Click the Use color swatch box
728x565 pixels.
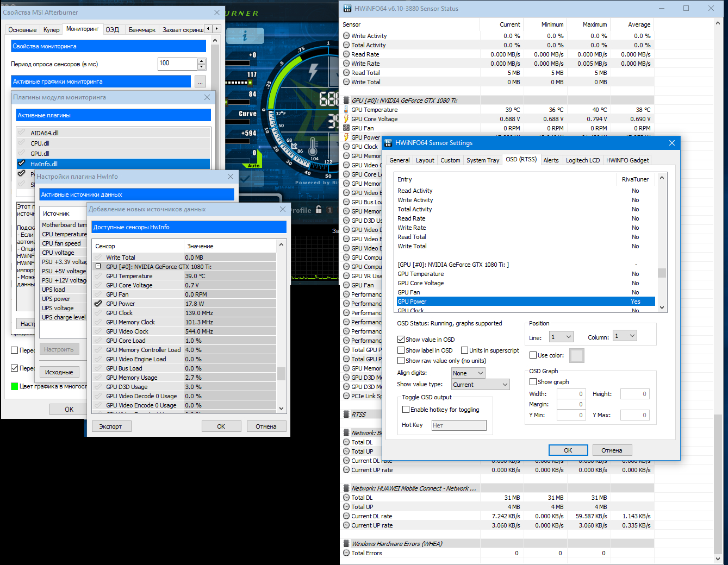pyautogui.click(x=577, y=355)
